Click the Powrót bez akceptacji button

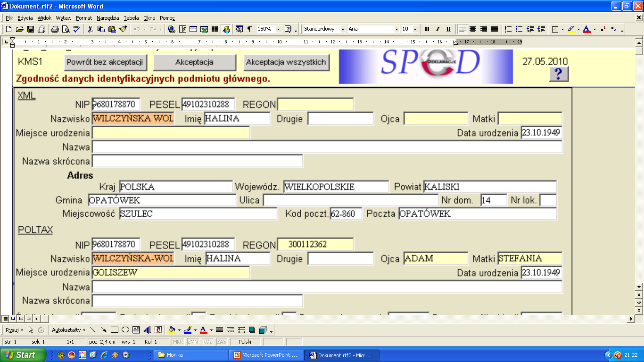coord(105,62)
